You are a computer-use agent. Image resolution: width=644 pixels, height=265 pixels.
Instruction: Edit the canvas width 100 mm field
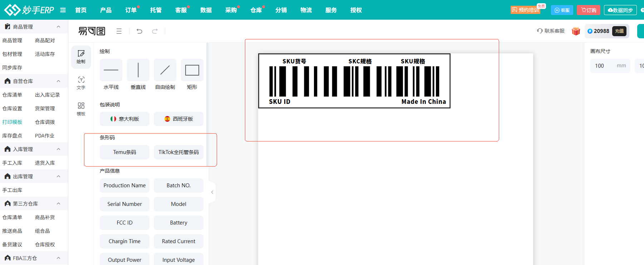[x=610, y=66]
